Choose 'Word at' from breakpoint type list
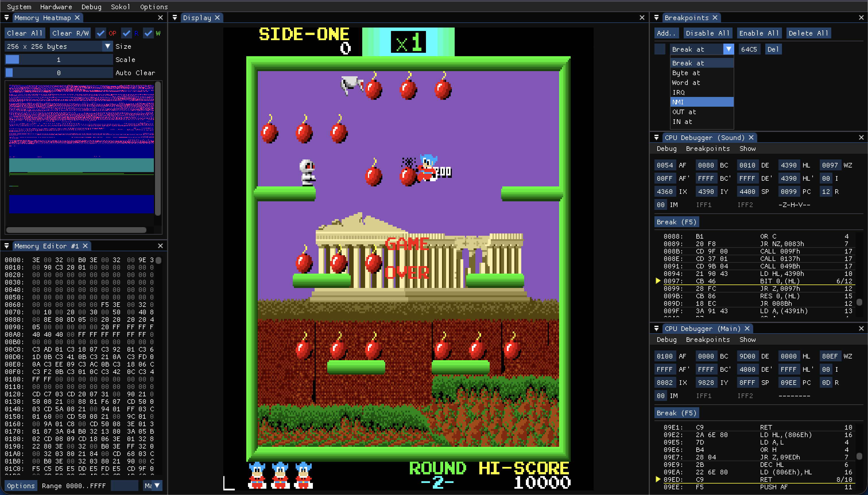Image resolution: width=868 pixels, height=495 pixels. pos(702,83)
